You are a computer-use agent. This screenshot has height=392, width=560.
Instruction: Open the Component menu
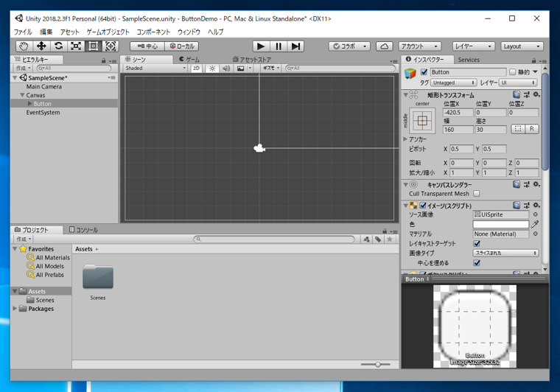[x=153, y=32]
